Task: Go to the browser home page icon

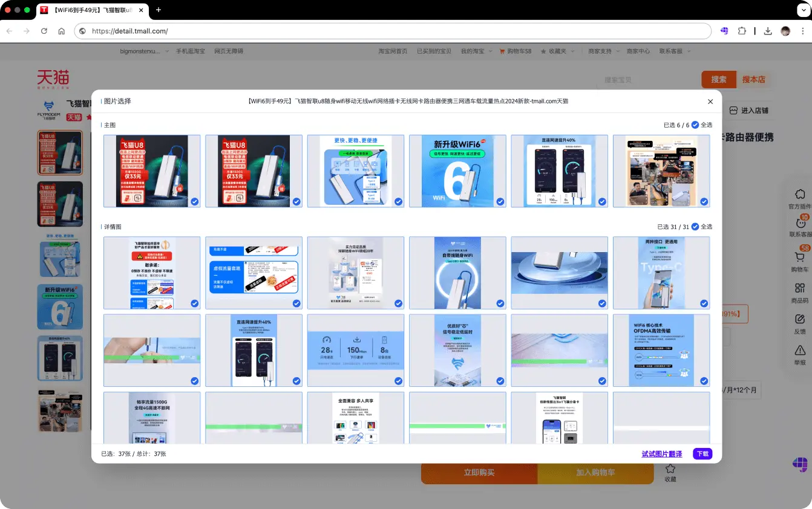Action: 62,31
